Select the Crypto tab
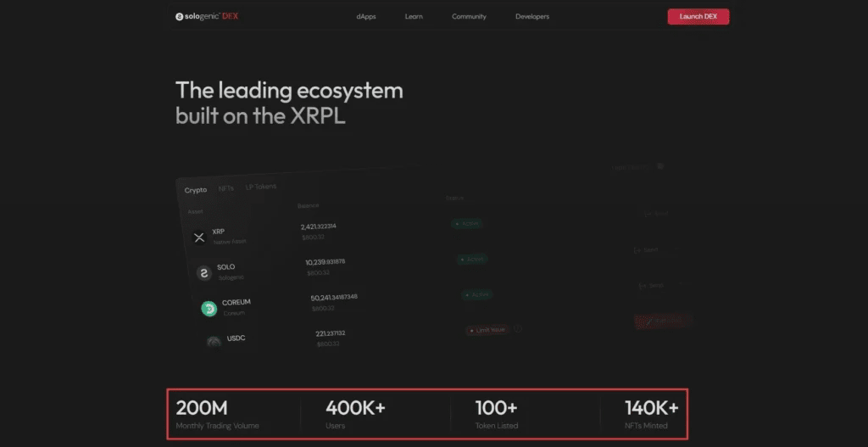This screenshot has width=868, height=447. 196,190
